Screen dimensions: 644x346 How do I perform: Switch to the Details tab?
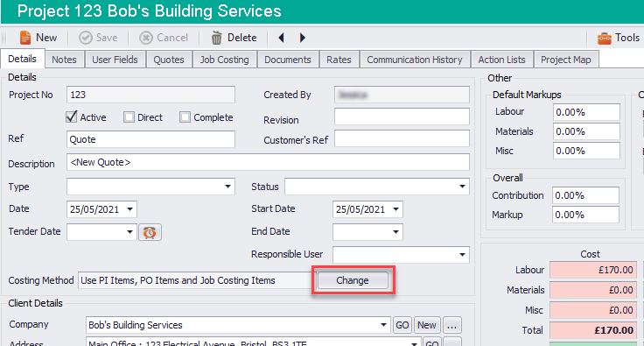[22, 59]
